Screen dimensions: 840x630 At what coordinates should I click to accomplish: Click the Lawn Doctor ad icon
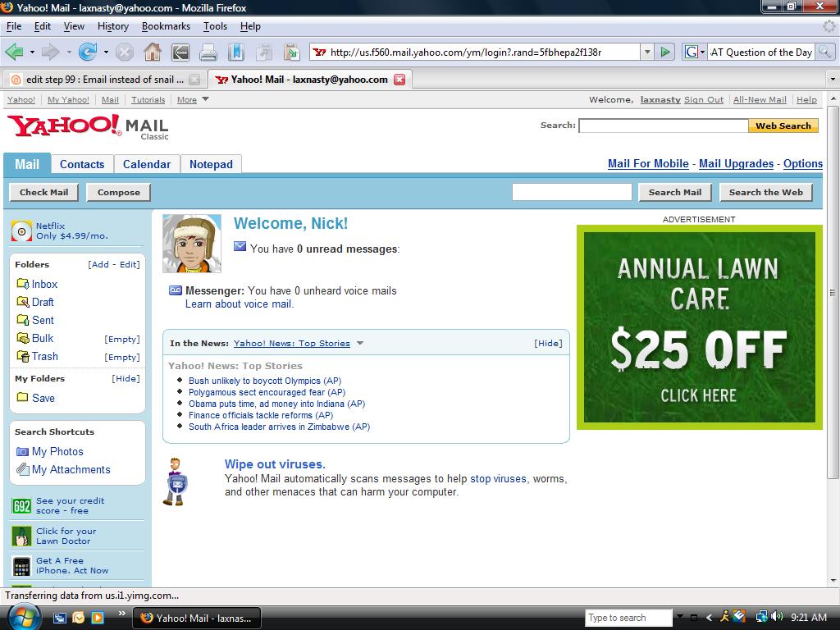click(x=21, y=536)
